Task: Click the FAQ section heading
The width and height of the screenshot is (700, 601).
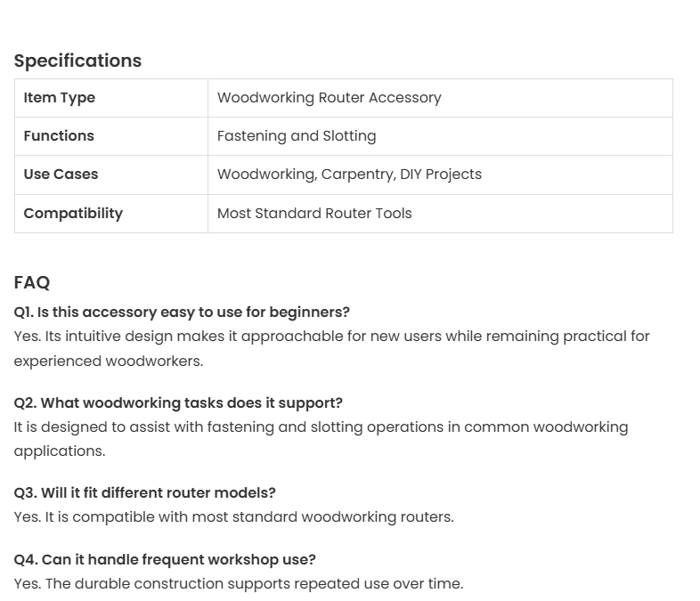Action: pos(32,282)
